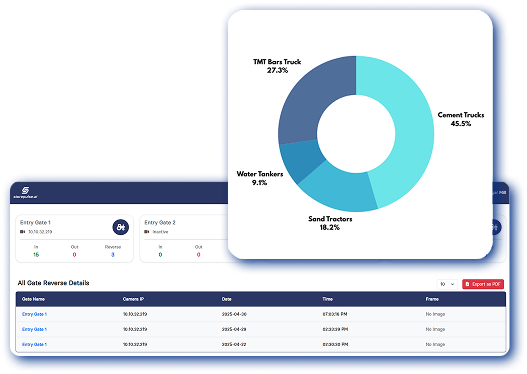Open Entry Gate 1 link in the 2025-04-22 row

click(34, 344)
